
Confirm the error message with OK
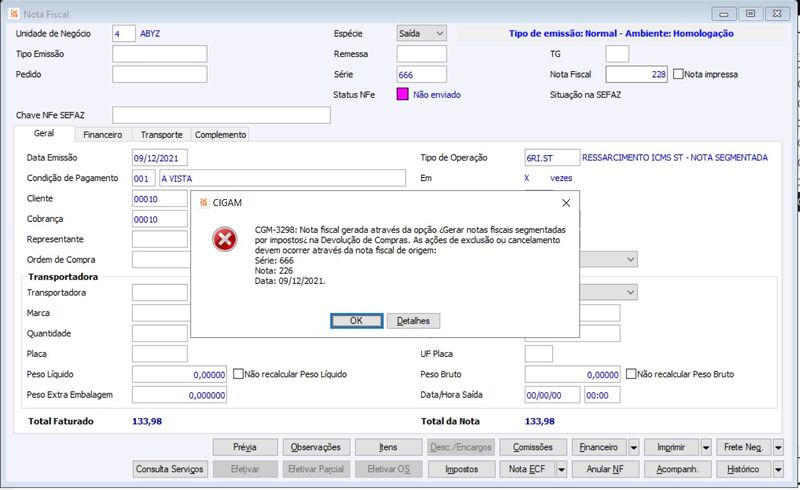tap(356, 321)
